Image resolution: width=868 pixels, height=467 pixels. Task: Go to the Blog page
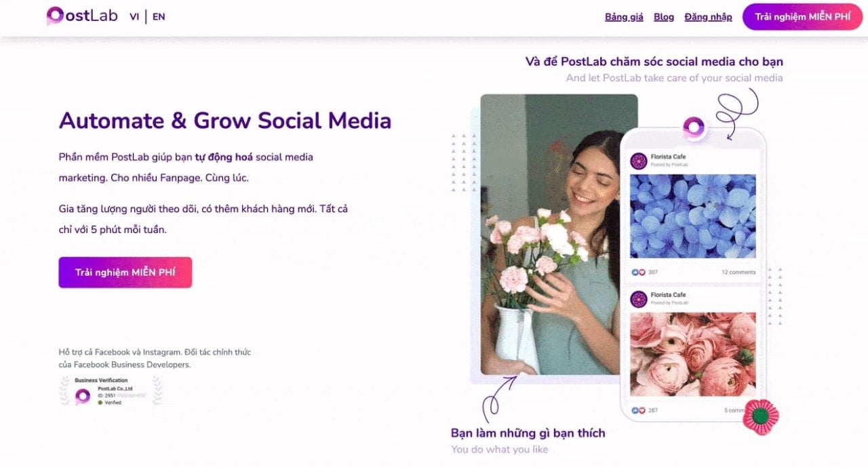coord(664,17)
